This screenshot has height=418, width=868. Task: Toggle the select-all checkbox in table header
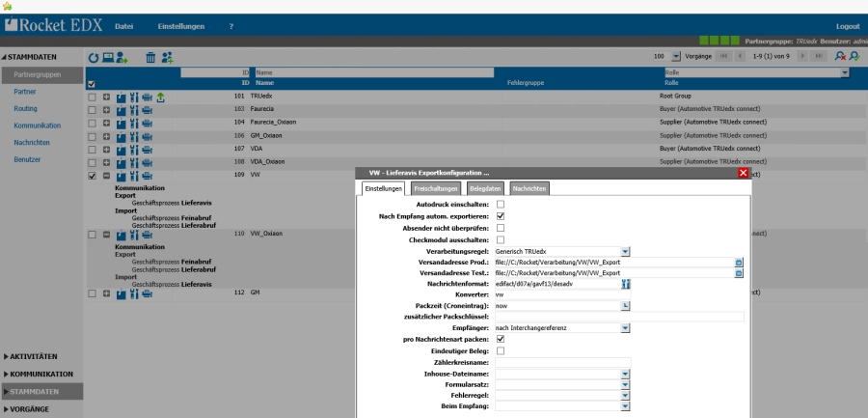(x=92, y=84)
